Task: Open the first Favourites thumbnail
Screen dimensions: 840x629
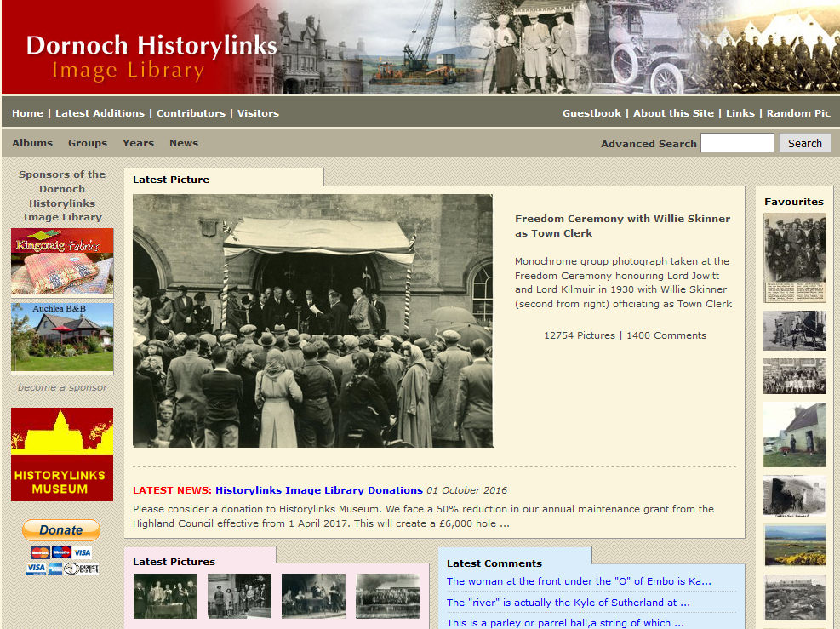Action: [x=793, y=259]
